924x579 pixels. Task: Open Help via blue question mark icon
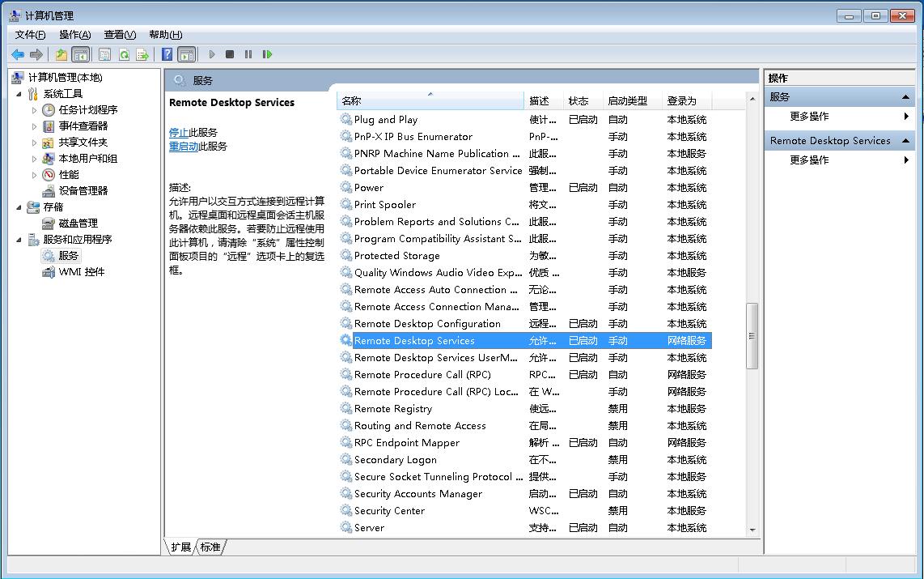[x=167, y=54]
